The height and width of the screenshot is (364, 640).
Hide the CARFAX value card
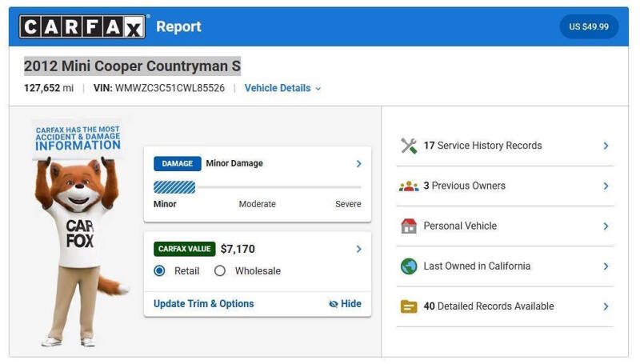(345, 304)
